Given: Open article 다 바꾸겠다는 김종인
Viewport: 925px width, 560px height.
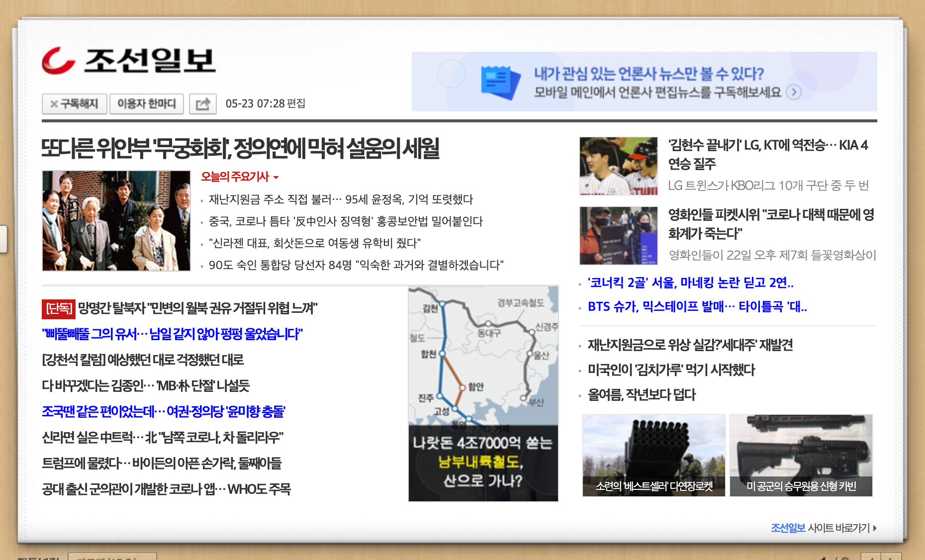Looking at the screenshot, I should (146, 385).
